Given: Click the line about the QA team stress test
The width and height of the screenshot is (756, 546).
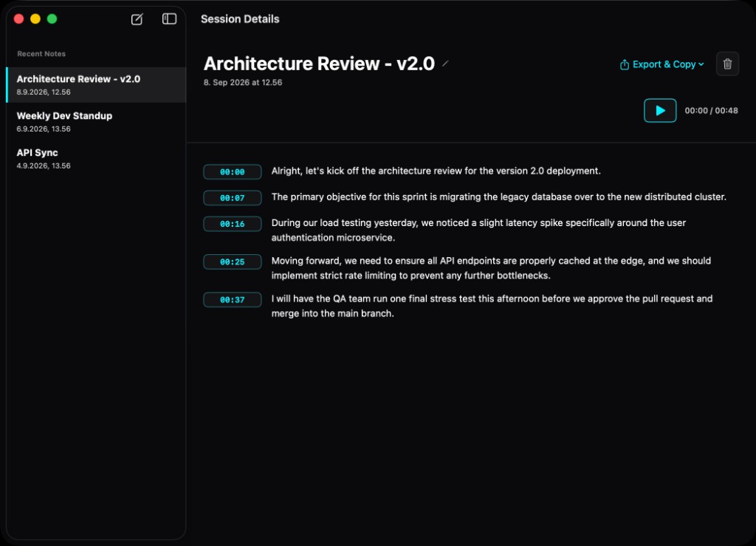Looking at the screenshot, I should (x=492, y=306).
